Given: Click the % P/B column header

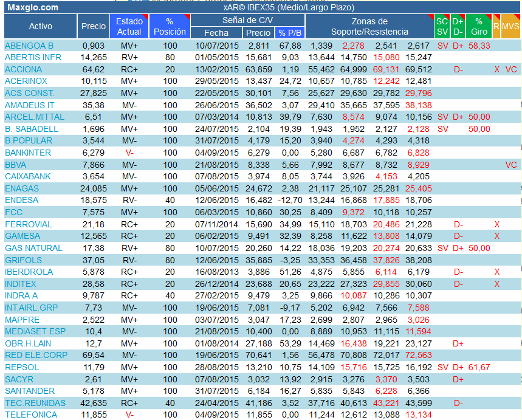Looking at the screenshot, I should coord(290,33).
